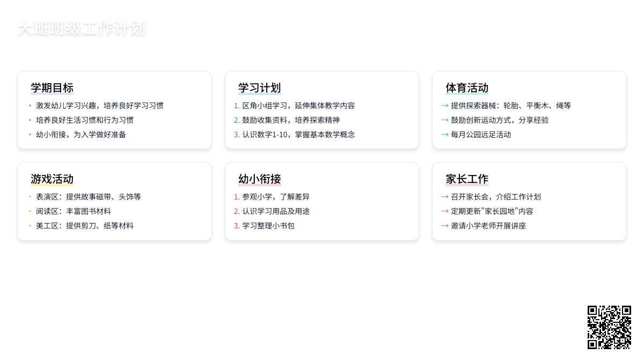The width and height of the screenshot is (644, 362).
Task: Click the 家长工作 heading
Action: (x=466, y=179)
